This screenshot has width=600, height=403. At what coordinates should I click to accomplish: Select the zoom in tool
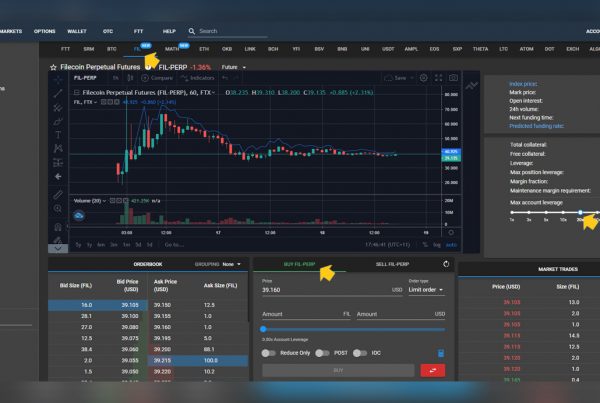coord(58,209)
